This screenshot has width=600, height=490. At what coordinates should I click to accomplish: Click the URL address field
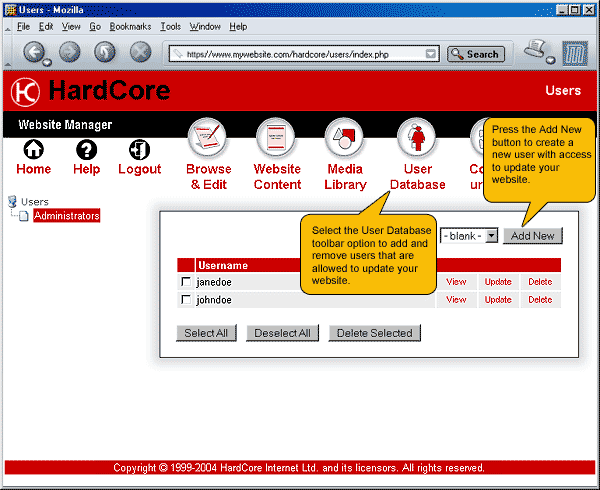click(x=304, y=54)
